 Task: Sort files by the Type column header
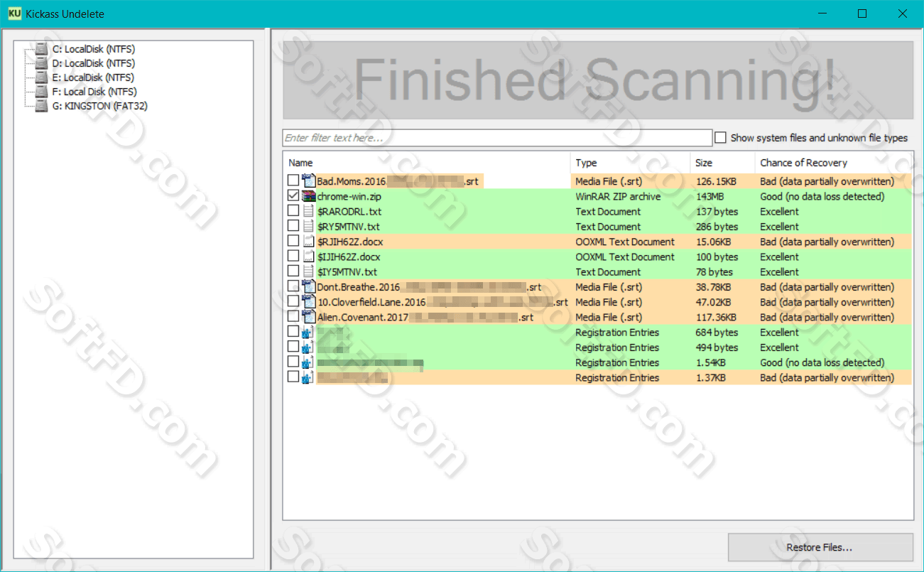point(630,163)
